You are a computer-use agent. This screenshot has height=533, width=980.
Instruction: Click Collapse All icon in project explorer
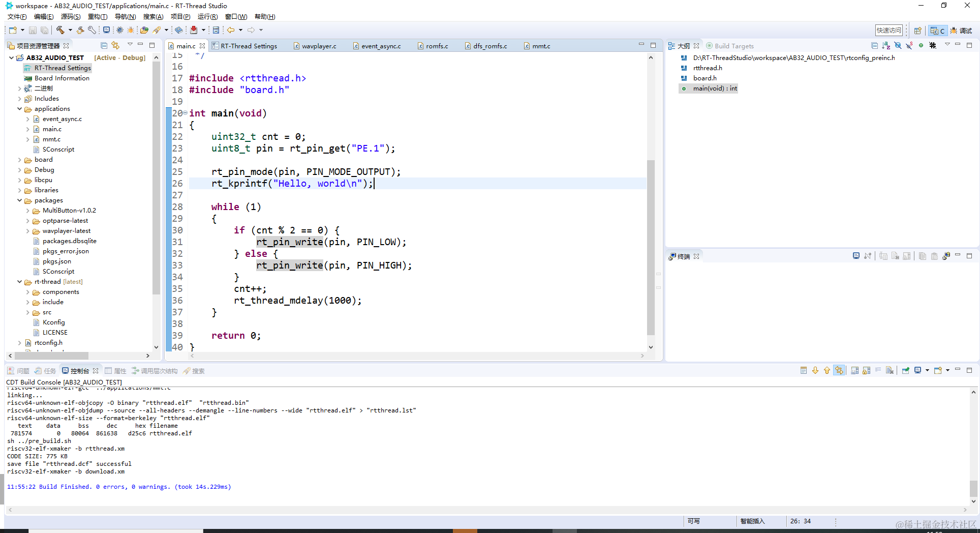click(x=104, y=45)
